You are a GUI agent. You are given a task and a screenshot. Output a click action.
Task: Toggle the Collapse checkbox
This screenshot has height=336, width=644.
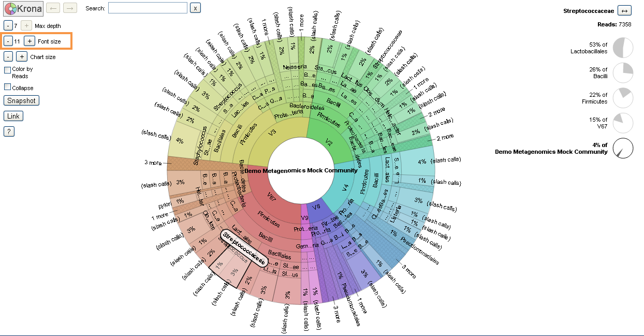pyautogui.click(x=8, y=87)
